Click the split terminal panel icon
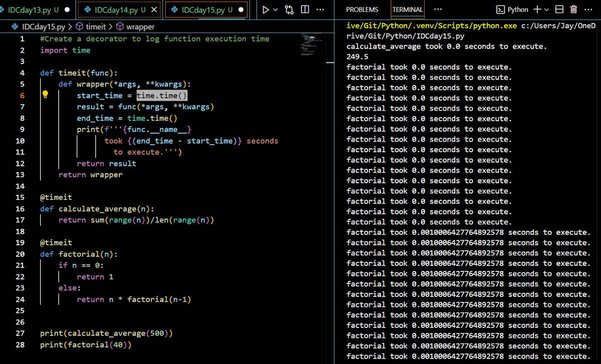This screenshot has width=601, height=364. pyautogui.click(x=560, y=10)
